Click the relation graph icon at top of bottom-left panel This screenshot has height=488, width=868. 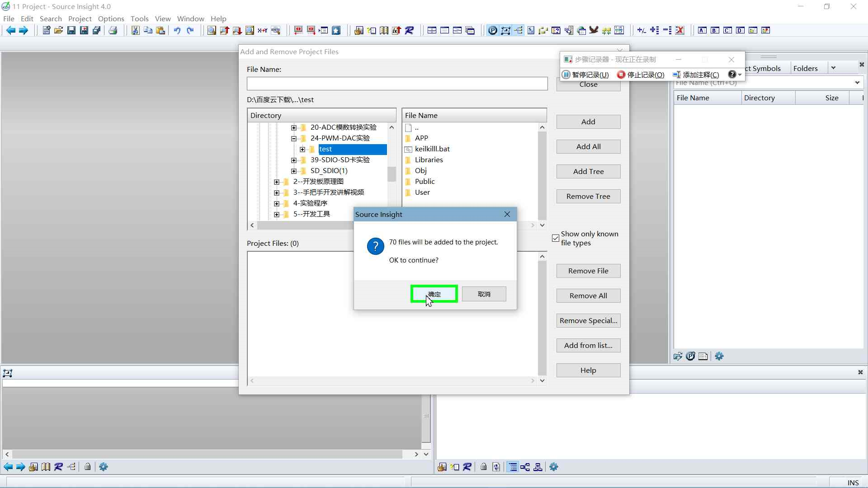tap(8, 373)
